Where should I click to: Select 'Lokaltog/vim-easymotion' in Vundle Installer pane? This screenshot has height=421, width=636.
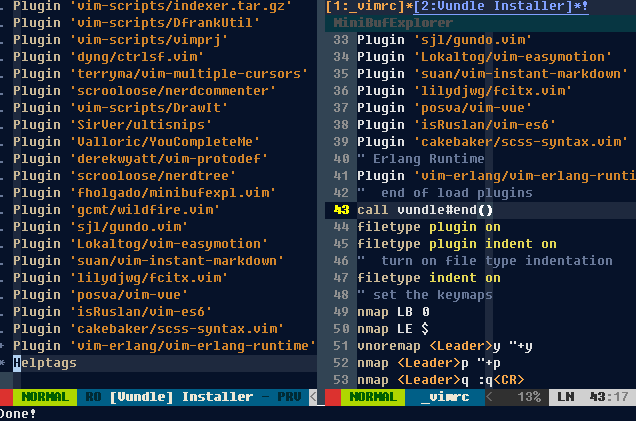click(x=169, y=244)
